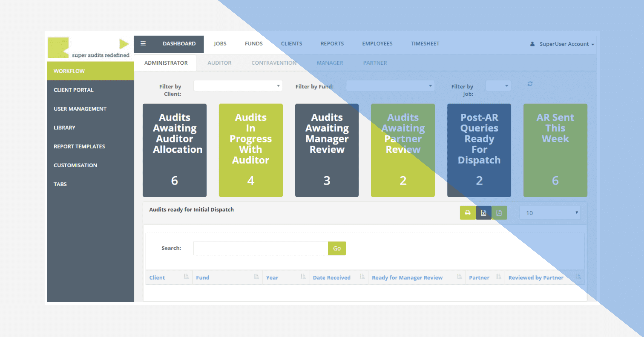The height and width of the screenshot is (337, 644).
Task: Open the Filter by Fund dropdown
Action: click(x=390, y=86)
